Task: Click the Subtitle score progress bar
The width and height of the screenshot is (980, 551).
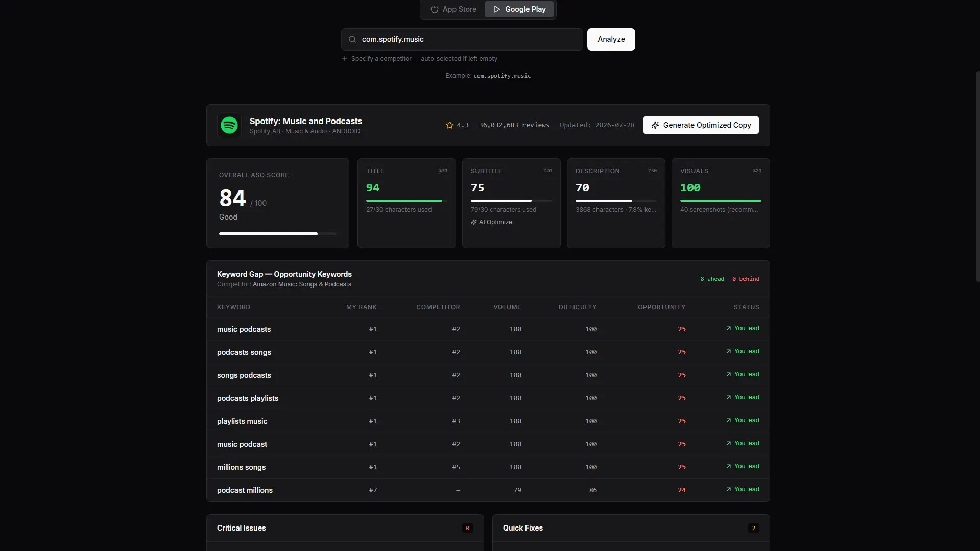Action: [x=511, y=201]
